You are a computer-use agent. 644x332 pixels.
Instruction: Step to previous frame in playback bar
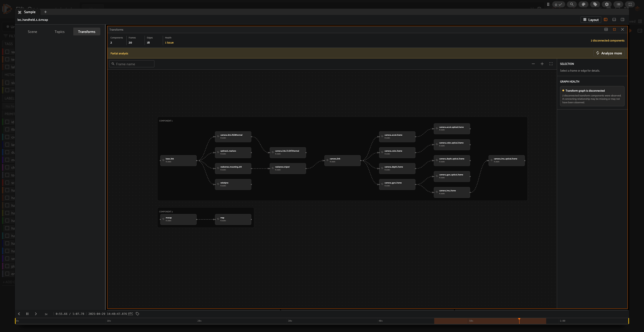click(19, 314)
